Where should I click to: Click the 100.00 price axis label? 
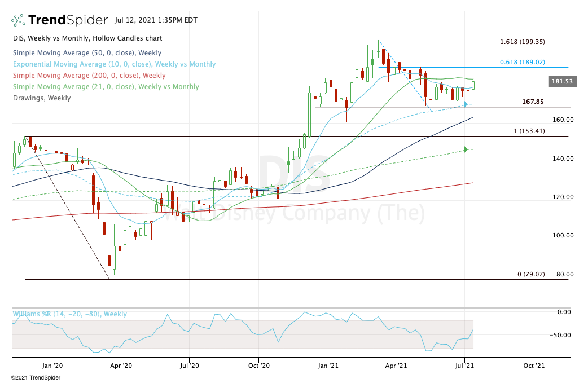coord(563,235)
